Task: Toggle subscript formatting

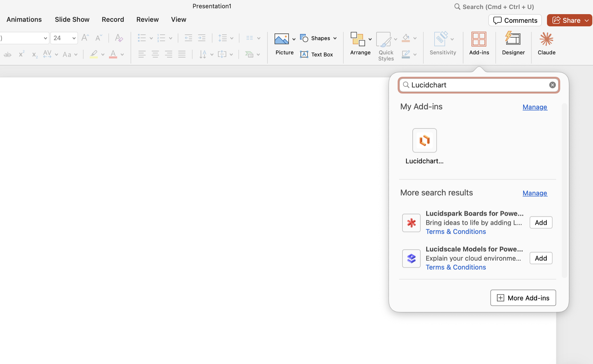Action: pos(34,55)
